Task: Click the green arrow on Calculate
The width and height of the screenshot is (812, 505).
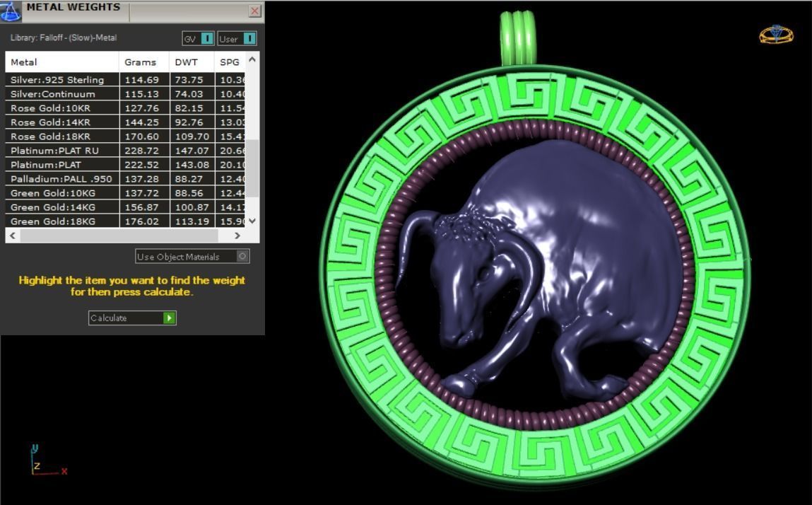Action: coord(170,318)
